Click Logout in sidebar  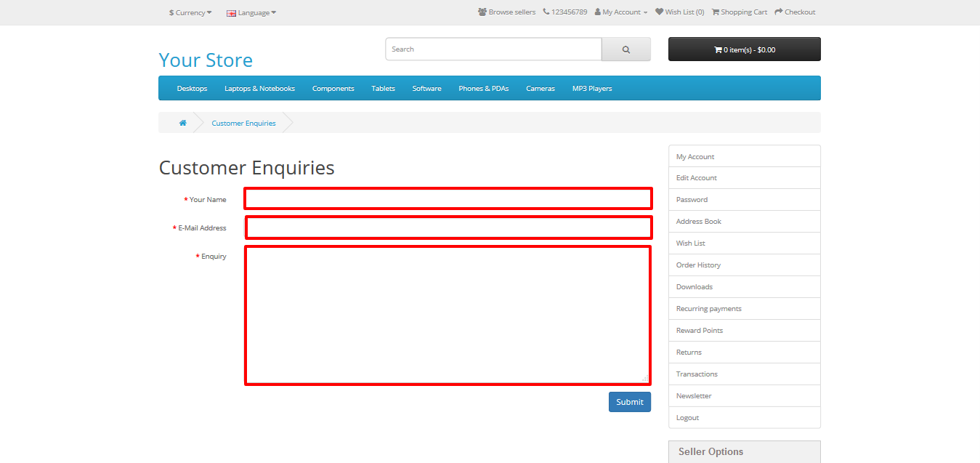[x=745, y=418]
